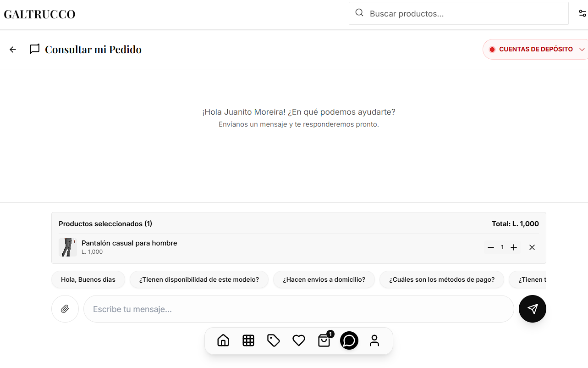Go back with the arrow icon
This screenshot has width=588, height=368.
(12, 49)
